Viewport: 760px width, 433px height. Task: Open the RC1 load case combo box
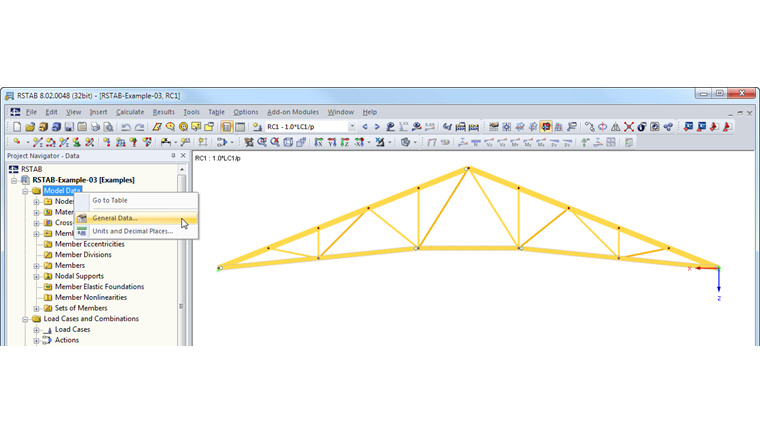[x=311, y=127]
